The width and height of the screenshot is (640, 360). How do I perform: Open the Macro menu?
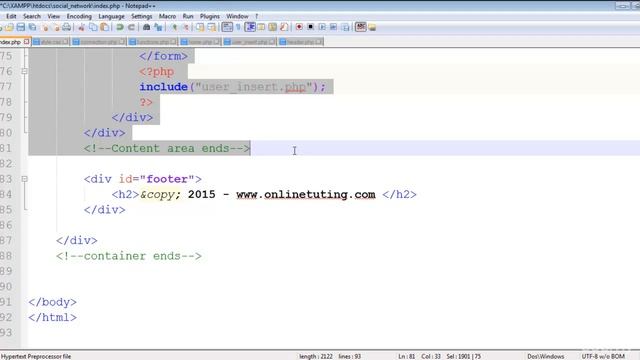(x=167, y=16)
